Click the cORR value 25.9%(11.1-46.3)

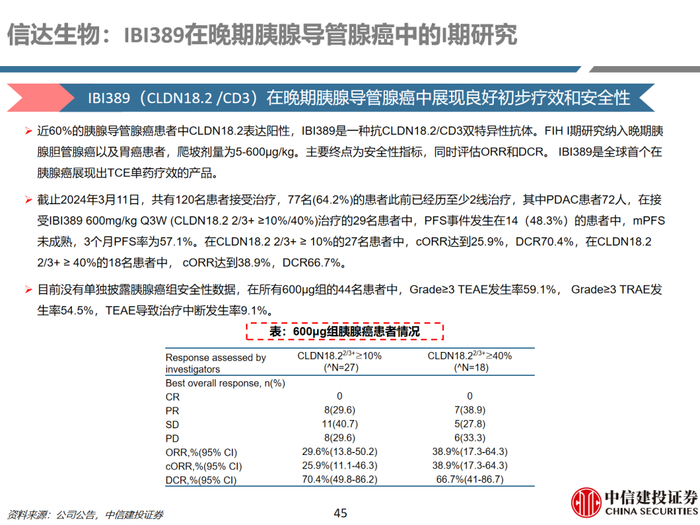coord(340,465)
